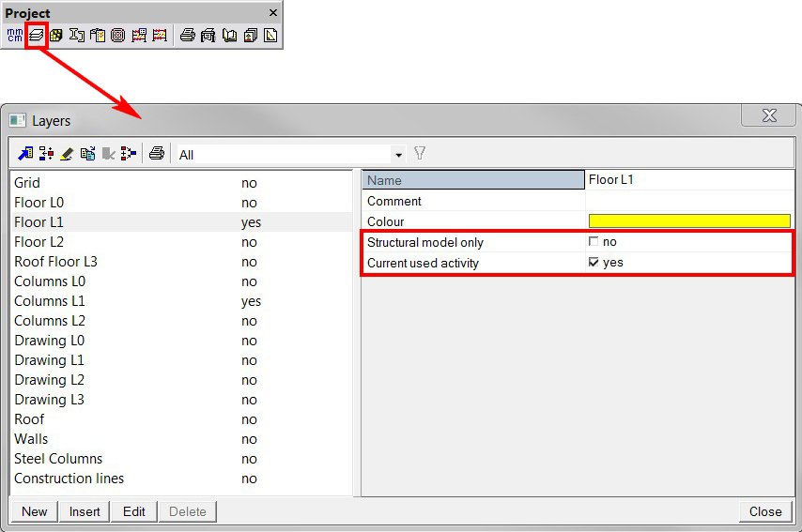
Task: Click the abacus with window icon in Project toolbar
Action: coord(139,36)
